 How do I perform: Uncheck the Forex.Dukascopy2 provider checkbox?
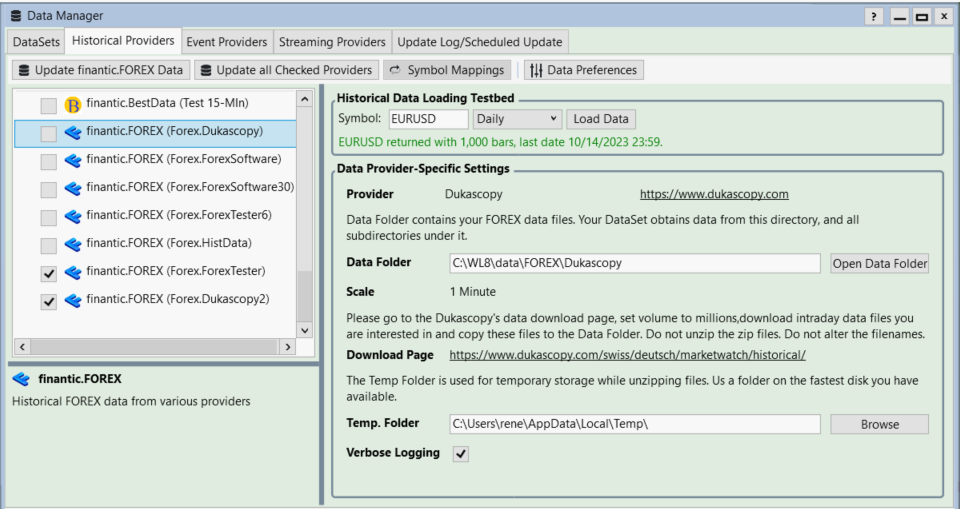coord(48,301)
